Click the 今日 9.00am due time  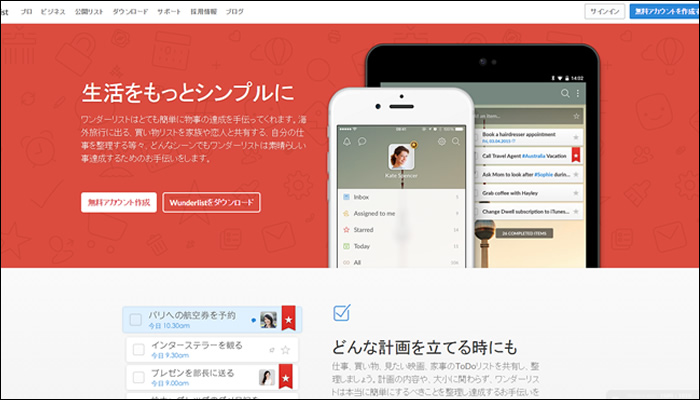coord(170,383)
